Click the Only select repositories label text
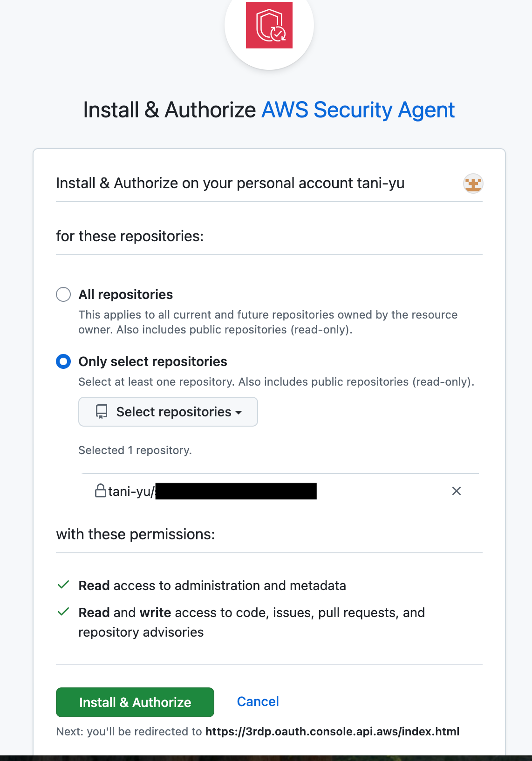 click(153, 361)
